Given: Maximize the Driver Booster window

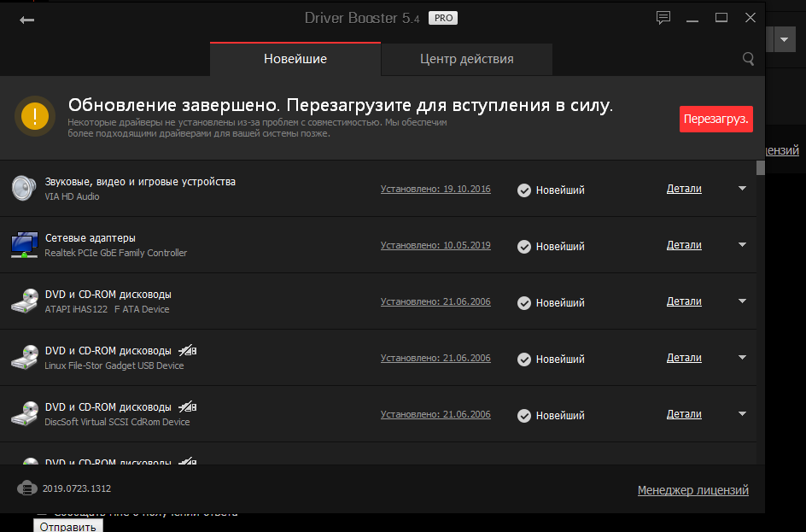Looking at the screenshot, I should point(721,18).
